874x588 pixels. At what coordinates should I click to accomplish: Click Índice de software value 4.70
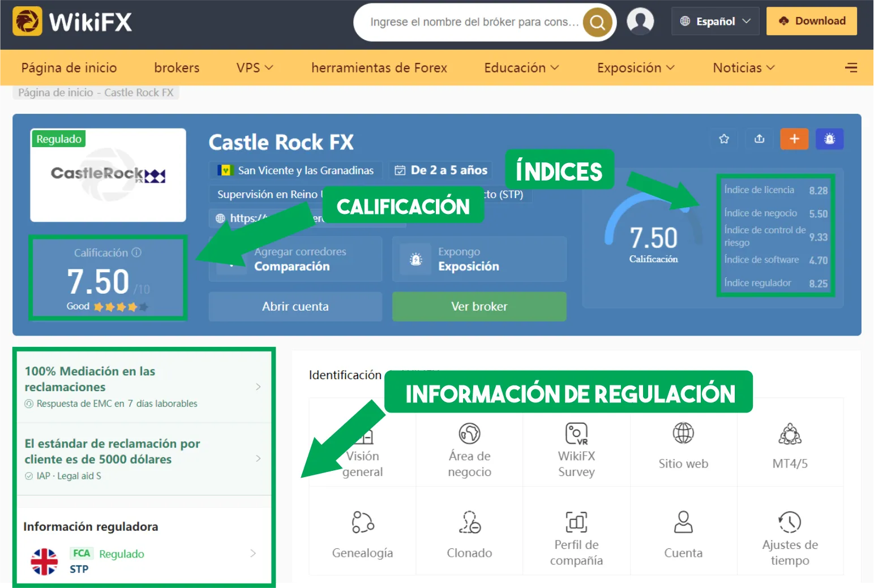click(818, 260)
